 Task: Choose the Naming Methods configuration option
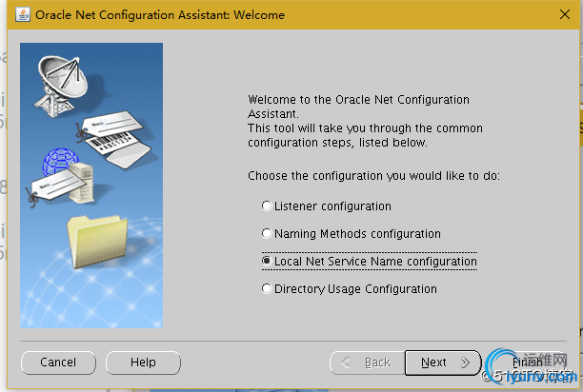(x=267, y=234)
